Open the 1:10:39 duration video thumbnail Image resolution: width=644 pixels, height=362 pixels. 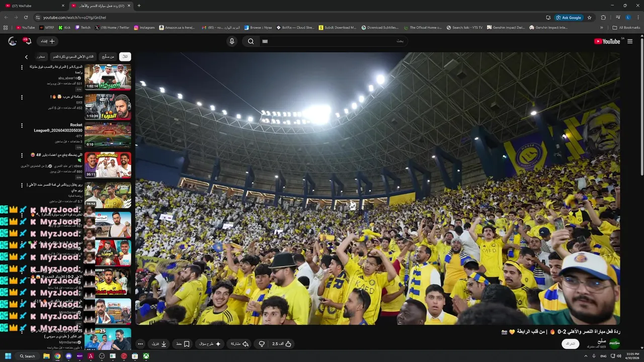coord(108,107)
